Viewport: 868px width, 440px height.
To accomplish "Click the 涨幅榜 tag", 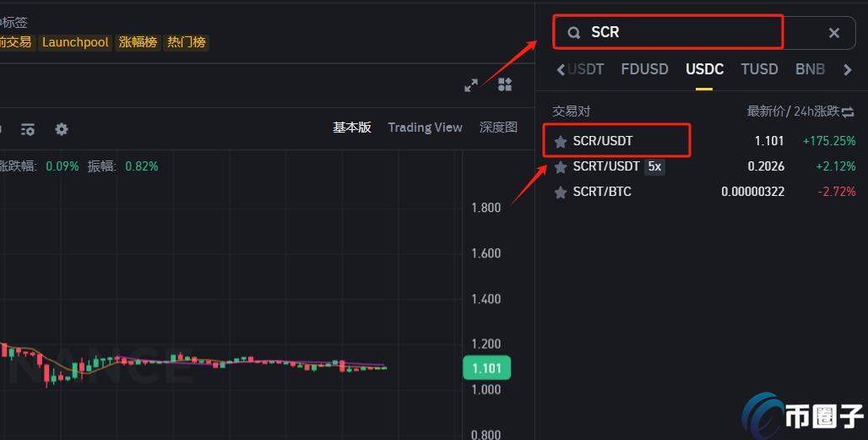I will 138,42.
